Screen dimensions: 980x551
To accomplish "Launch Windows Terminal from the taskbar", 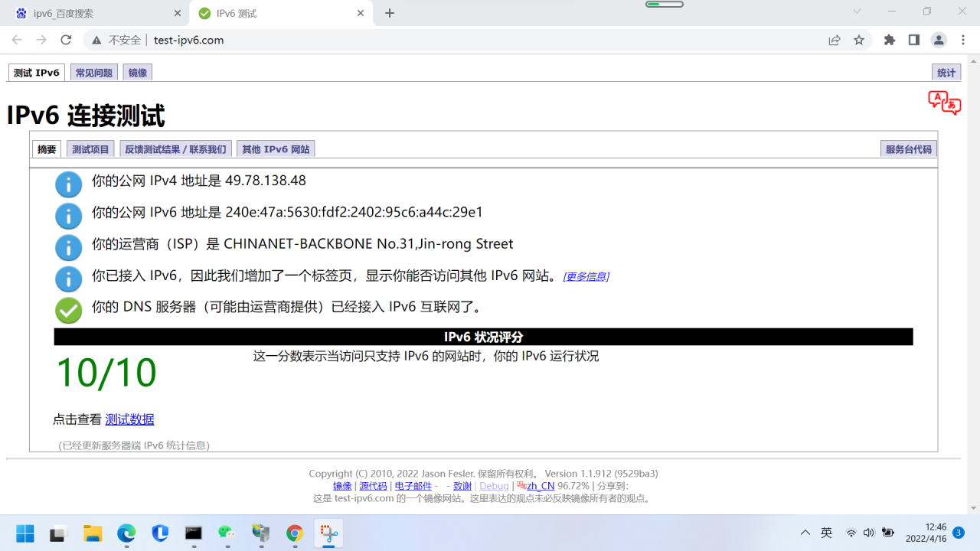I will pos(193,533).
